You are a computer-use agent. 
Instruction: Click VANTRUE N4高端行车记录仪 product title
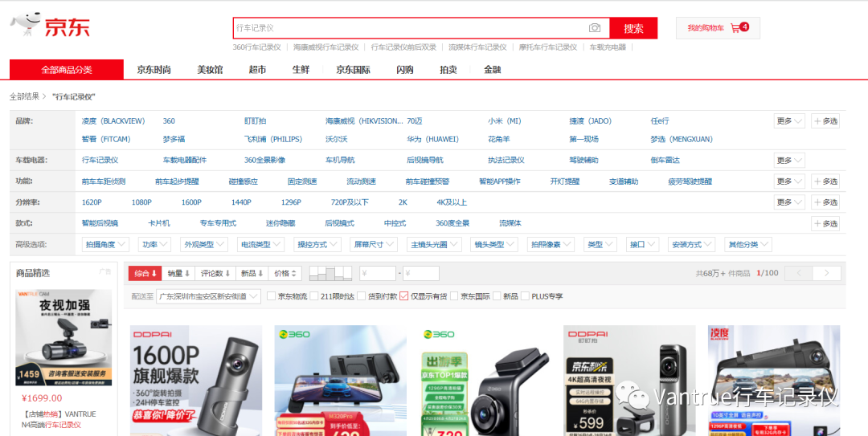tap(59, 419)
